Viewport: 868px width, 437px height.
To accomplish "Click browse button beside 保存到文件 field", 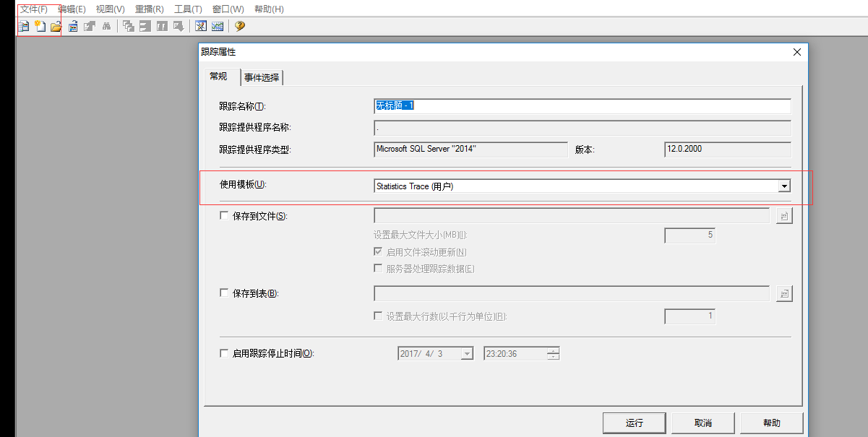I will [x=784, y=216].
